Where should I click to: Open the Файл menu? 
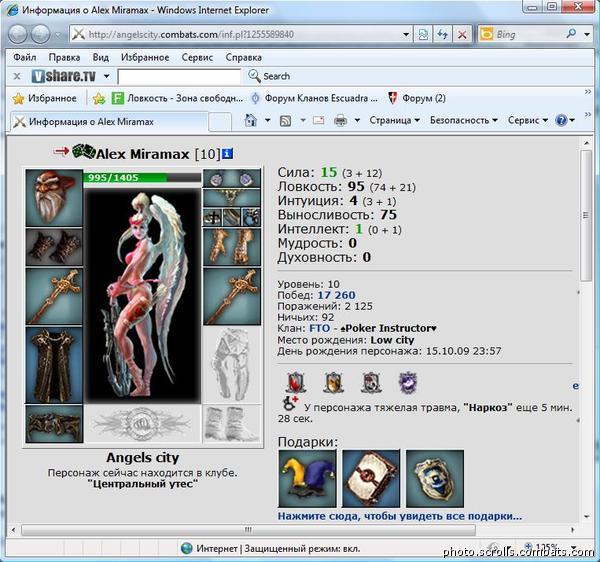pyautogui.click(x=25, y=57)
